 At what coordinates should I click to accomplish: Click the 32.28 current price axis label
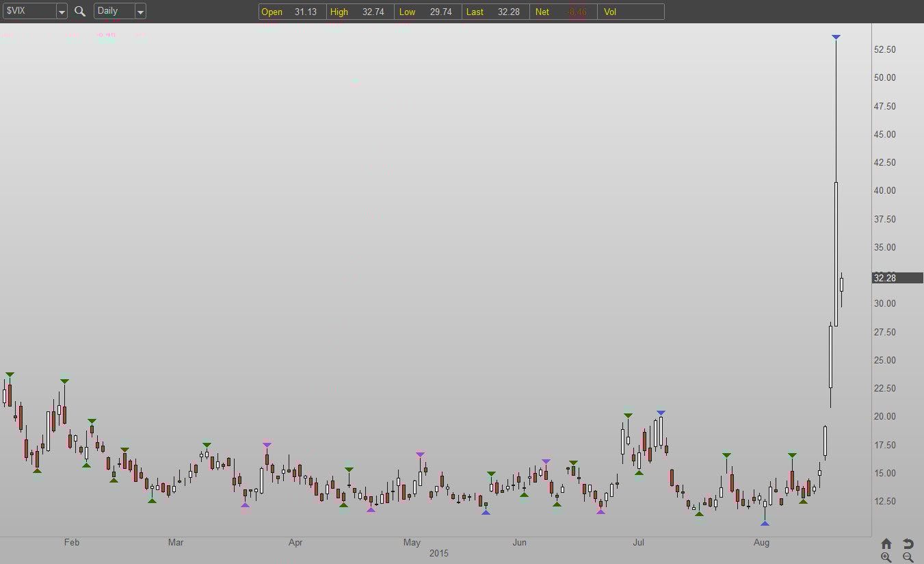pyautogui.click(x=897, y=278)
